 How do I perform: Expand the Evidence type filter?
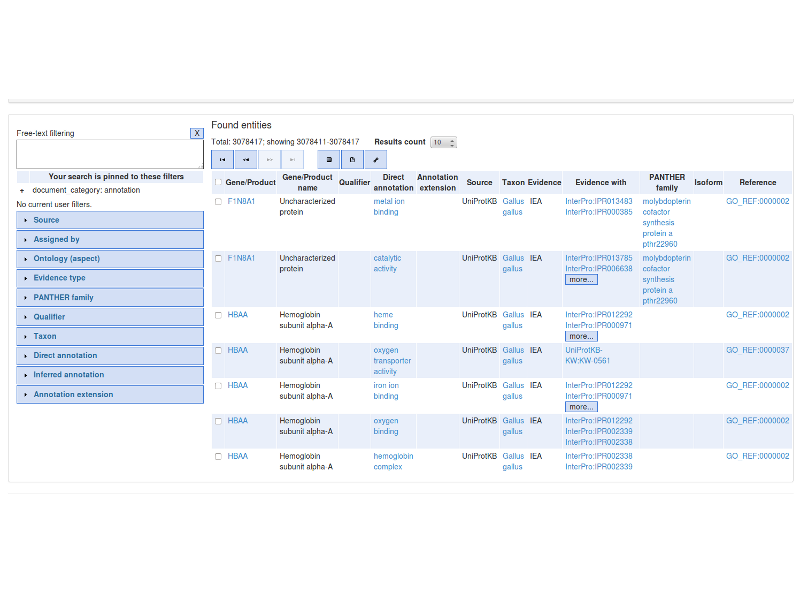[110, 278]
